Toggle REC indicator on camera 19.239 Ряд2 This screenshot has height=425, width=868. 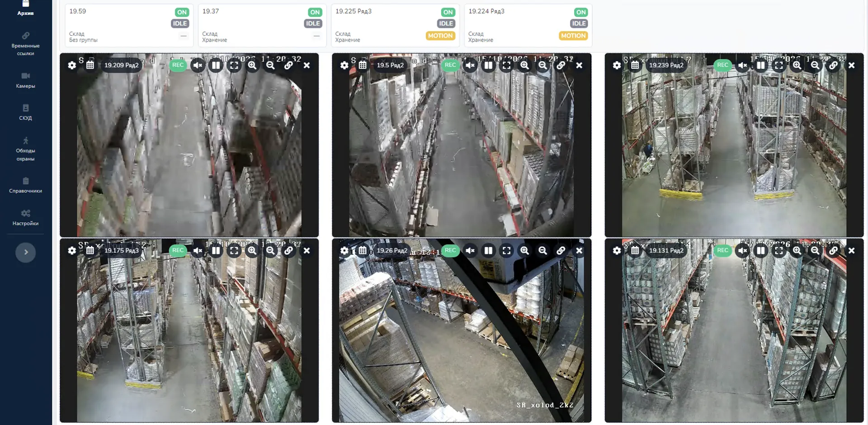pos(723,65)
